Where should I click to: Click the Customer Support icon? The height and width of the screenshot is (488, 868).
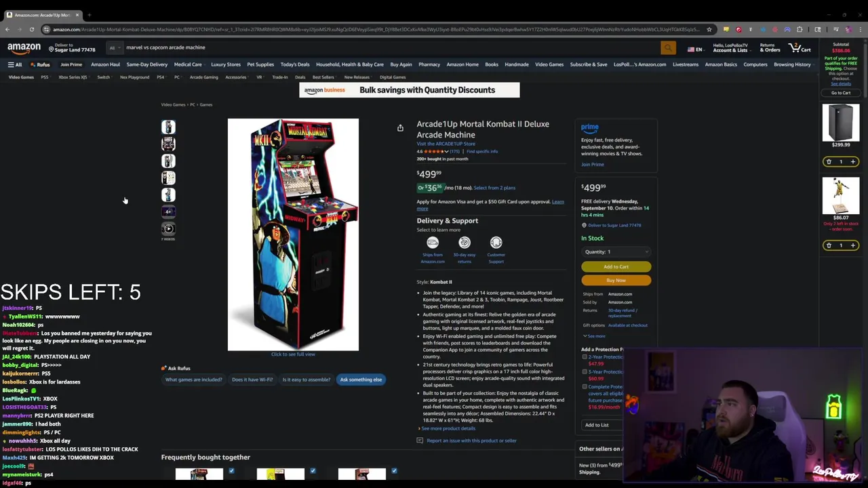pos(496,243)
